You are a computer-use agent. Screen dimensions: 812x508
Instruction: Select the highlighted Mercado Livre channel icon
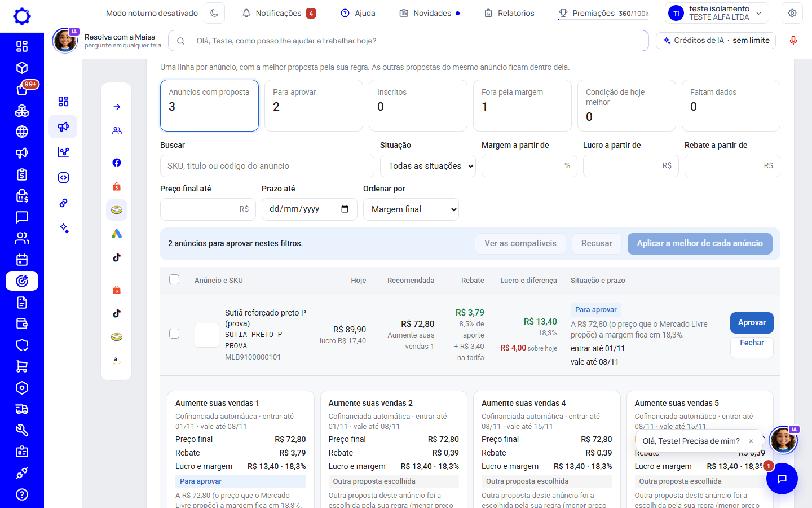[117, 210]
